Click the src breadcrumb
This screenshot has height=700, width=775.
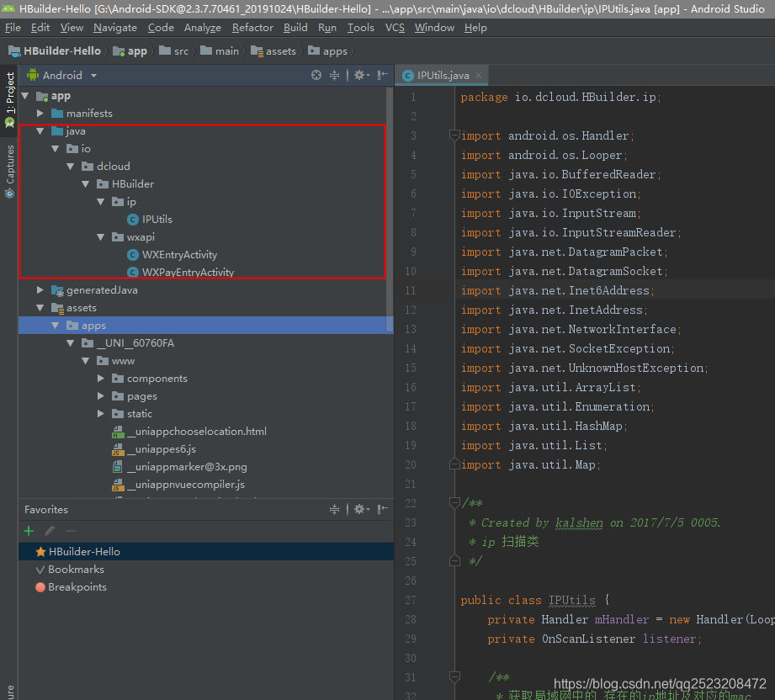(174, 51)
